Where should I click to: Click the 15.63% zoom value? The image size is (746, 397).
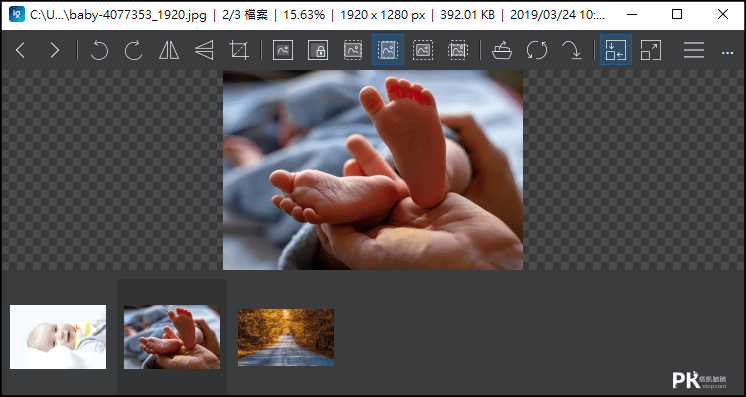(x=304, y=15)
